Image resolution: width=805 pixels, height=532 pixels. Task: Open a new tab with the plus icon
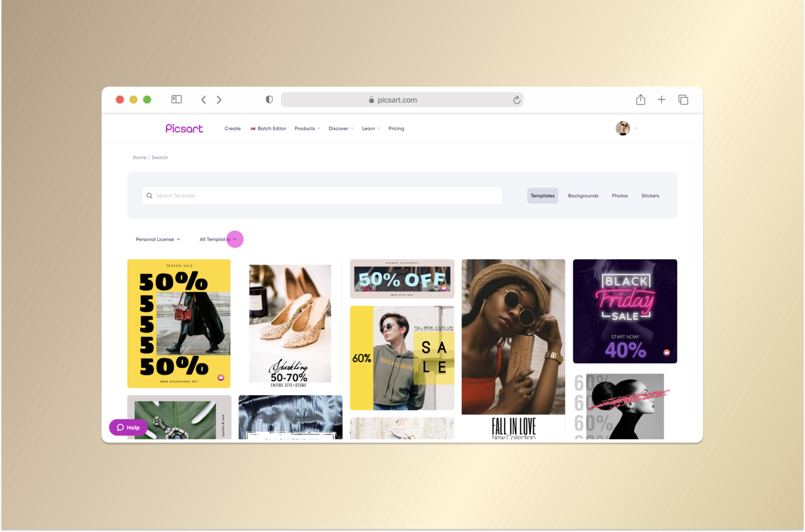click(661, 99)
